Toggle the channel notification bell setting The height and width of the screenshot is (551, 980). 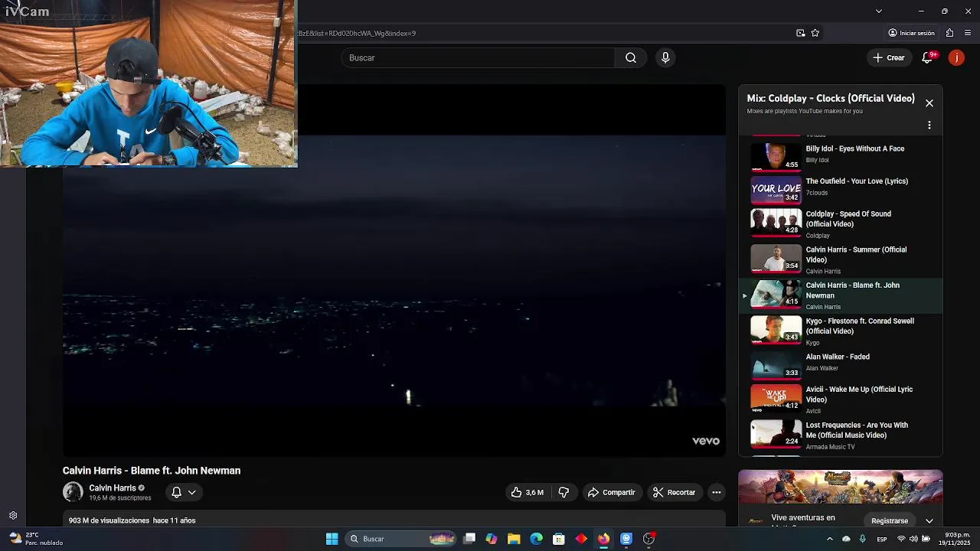[x=184, y=493]
